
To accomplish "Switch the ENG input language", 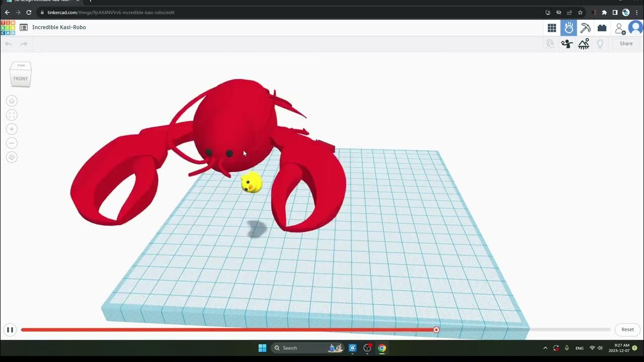I will 580,348.
